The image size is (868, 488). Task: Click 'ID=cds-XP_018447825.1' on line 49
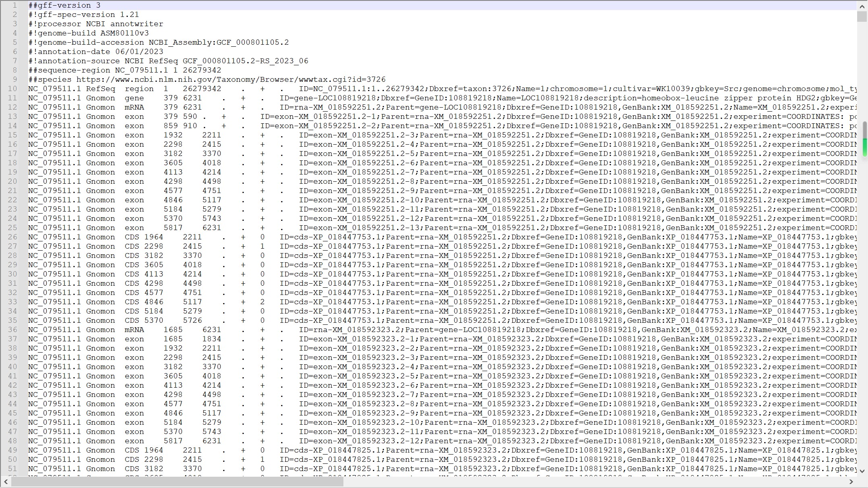tap(330, 450)
